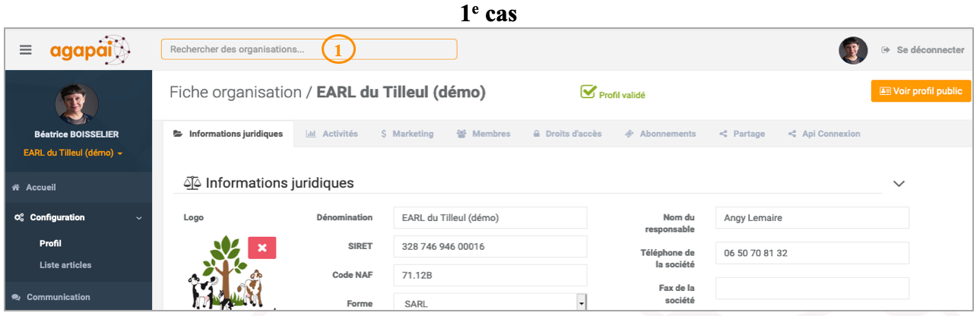Go to the Membres tab
The height and width of the screenshot is (316, 980).
[484, 134]
